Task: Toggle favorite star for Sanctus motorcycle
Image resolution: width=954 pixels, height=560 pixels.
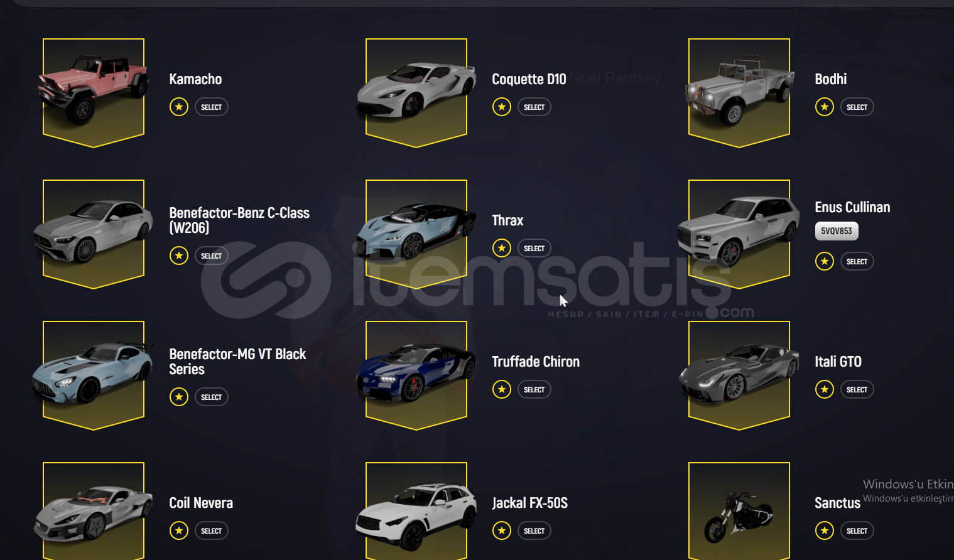Action: click(825, 530)
